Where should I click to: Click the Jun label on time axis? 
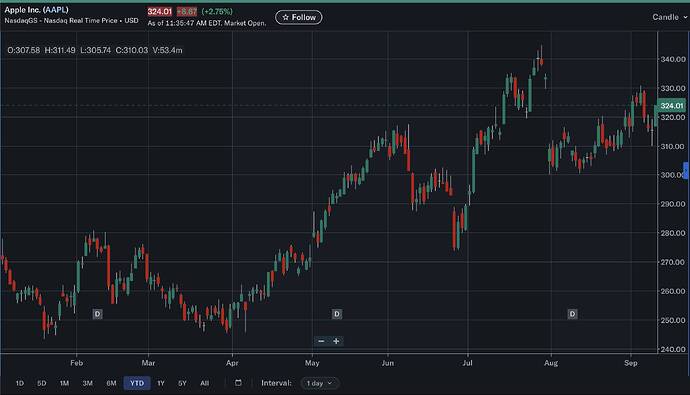388,363
